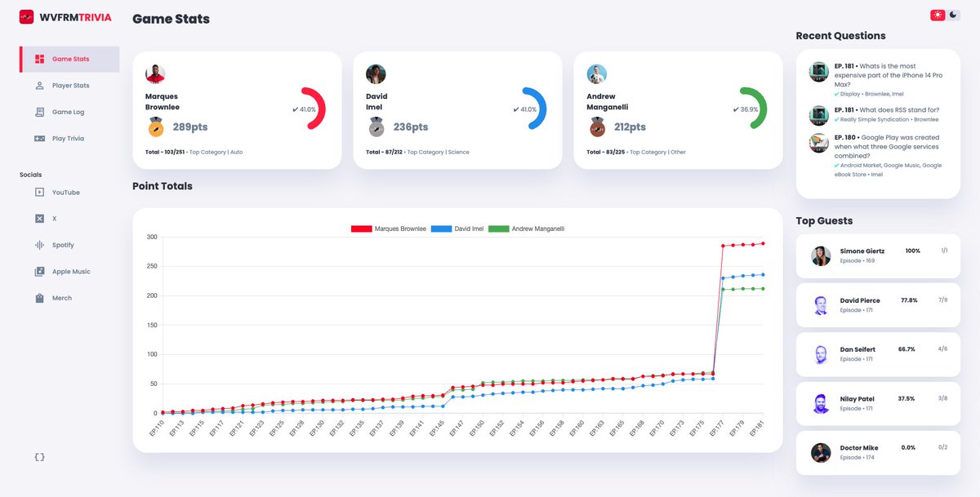Image resolution: width=980 pixels, height=497 pixels.
Task: Click David Imel's avatar on stats card
Action: (x=376, y=74)
